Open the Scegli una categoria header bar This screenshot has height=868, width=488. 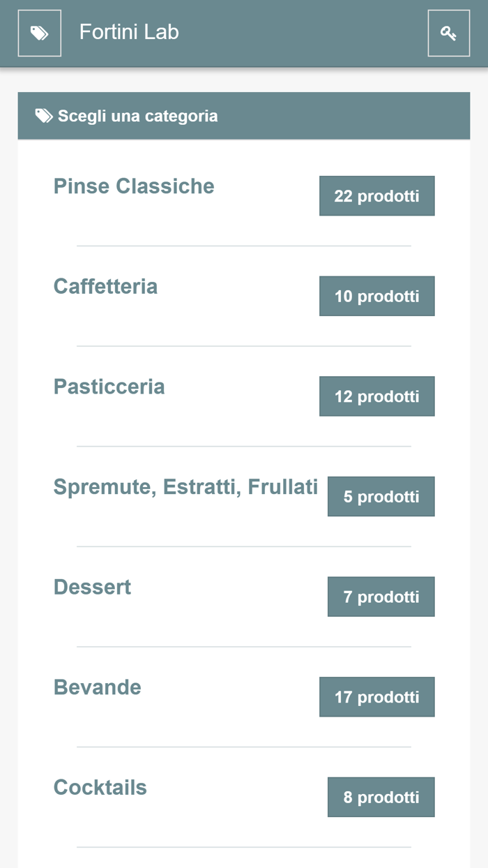click(244, 115)
